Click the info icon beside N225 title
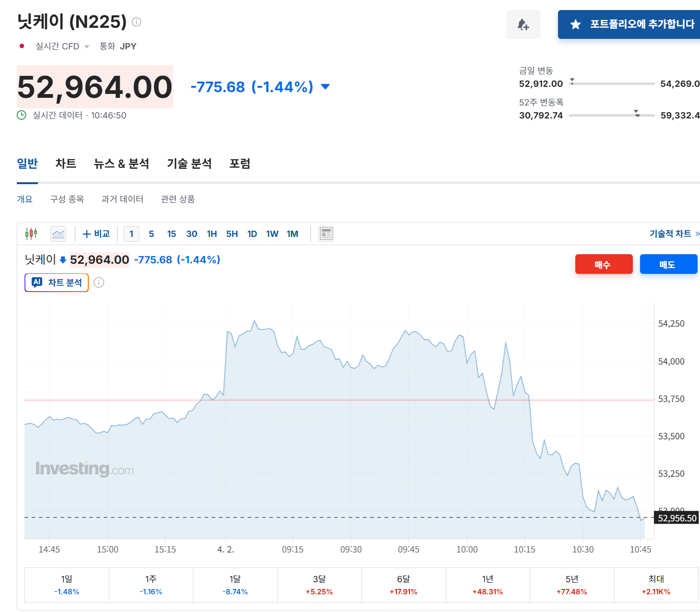The height and width of the screenshot is (612, 700). click(137, 22)
